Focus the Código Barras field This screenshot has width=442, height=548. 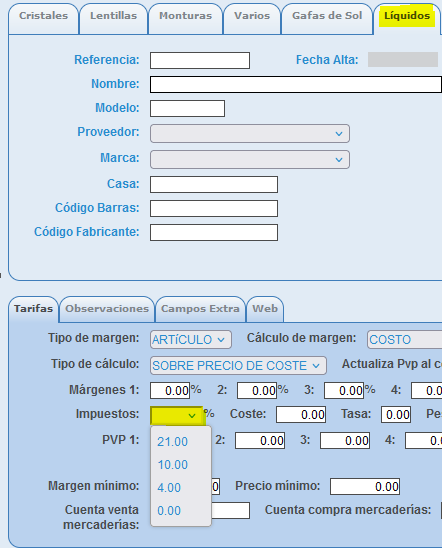214,209
